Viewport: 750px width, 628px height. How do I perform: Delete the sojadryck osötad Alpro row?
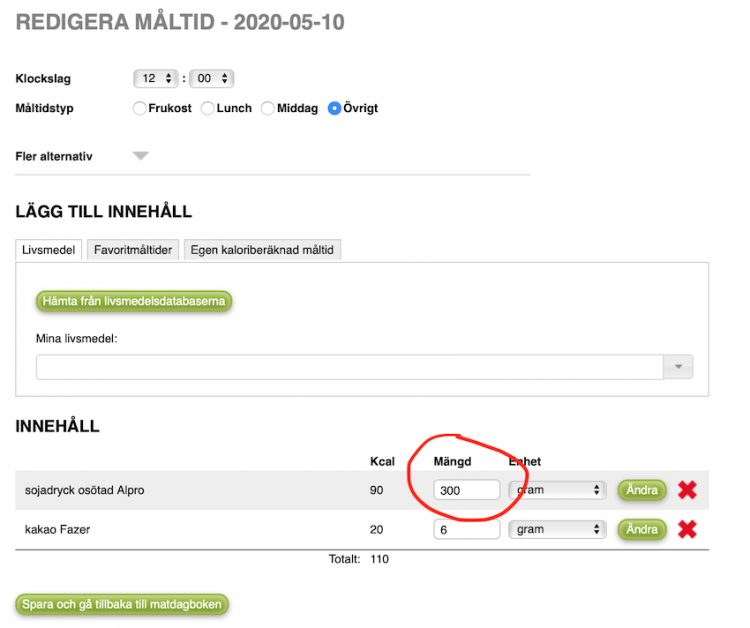pyautogui.click(x=687, y=490)
